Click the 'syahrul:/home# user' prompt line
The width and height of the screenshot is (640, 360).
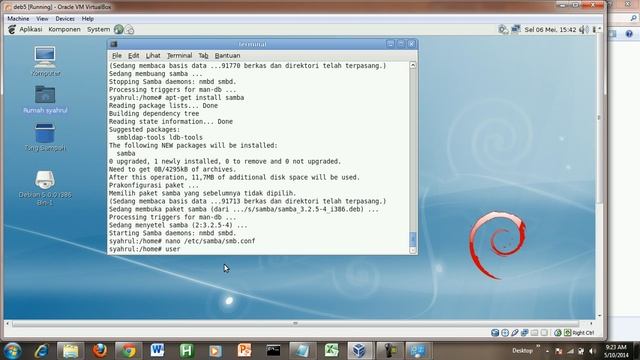tap(144, 249)
